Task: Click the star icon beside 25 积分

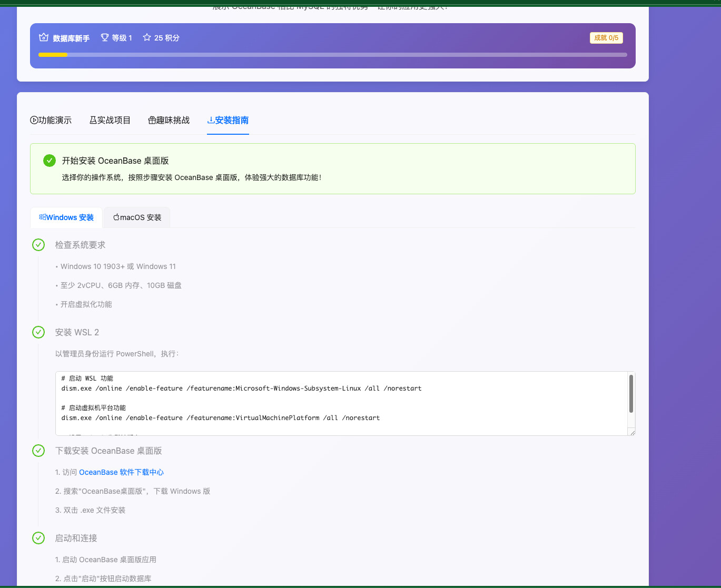Action: tap(147, 37)
